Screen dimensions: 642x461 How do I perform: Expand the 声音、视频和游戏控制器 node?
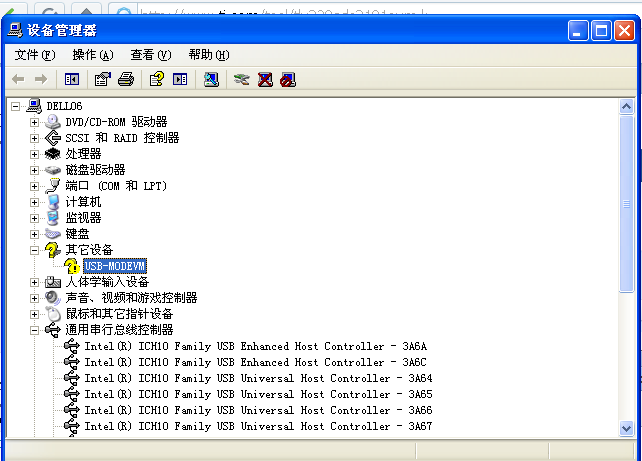(34, 298)
